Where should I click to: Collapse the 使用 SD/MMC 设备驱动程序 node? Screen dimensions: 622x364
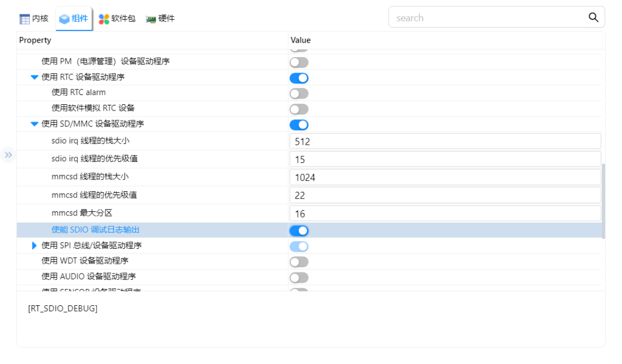(x=34, y=124)
